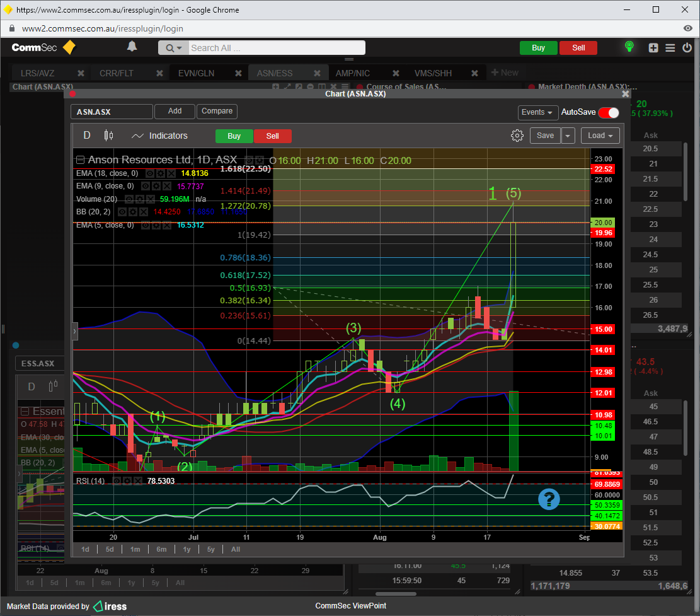The image size is (700, 616).
Task: Switch to the AMP/NIC tab
Action: [353, 73]
